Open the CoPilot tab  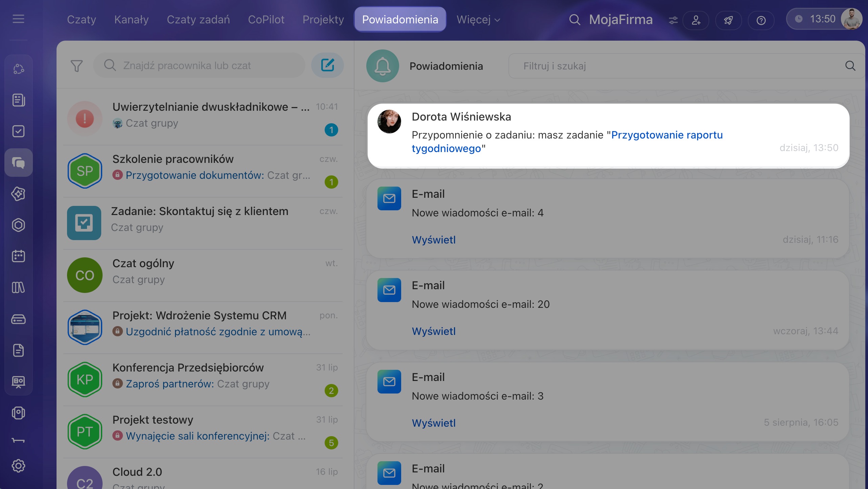pos(266,20)
